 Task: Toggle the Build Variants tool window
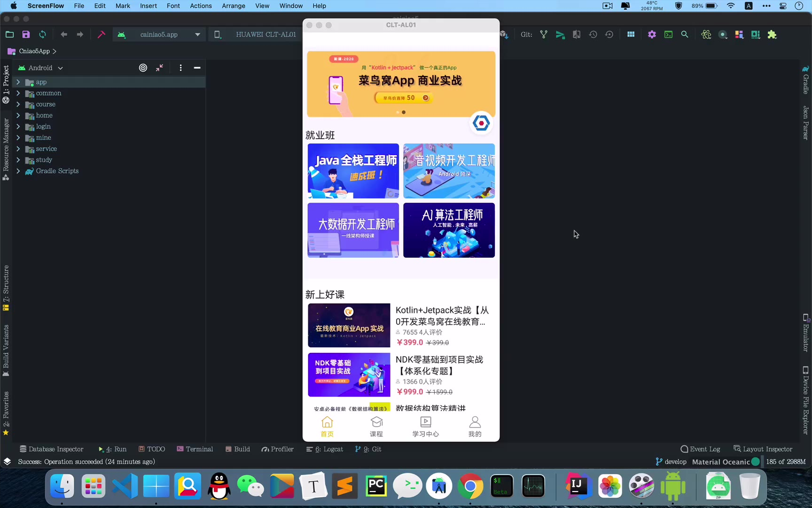(x=6, y=350)
